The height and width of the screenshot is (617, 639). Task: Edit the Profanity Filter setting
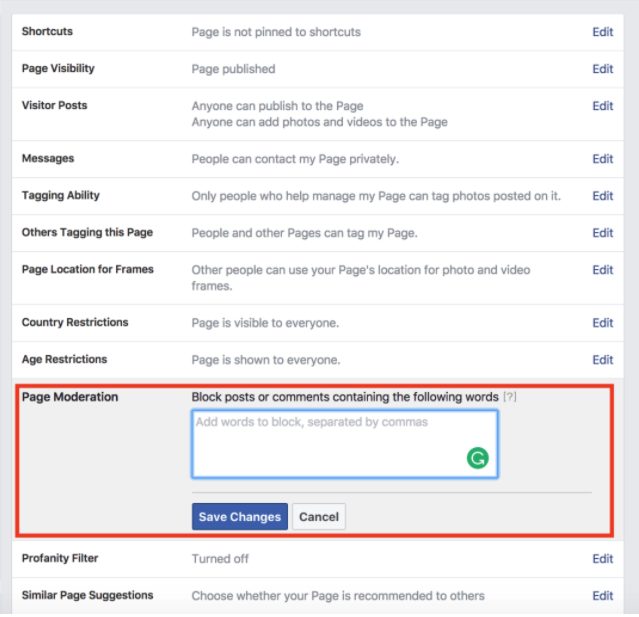602,559
